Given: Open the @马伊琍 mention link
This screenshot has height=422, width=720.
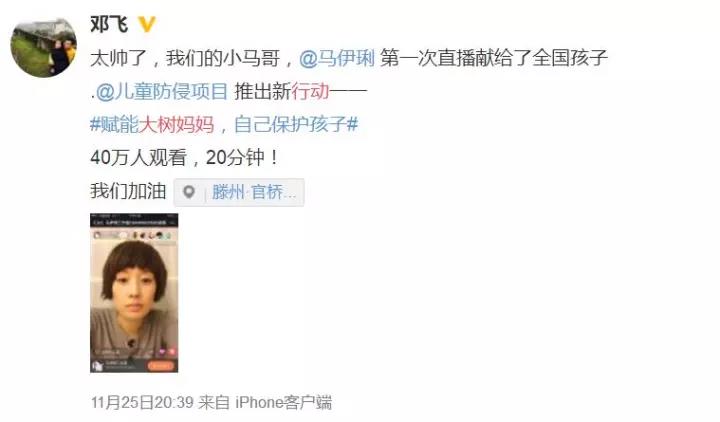Looking at the screenshot, I should (337, 59).
